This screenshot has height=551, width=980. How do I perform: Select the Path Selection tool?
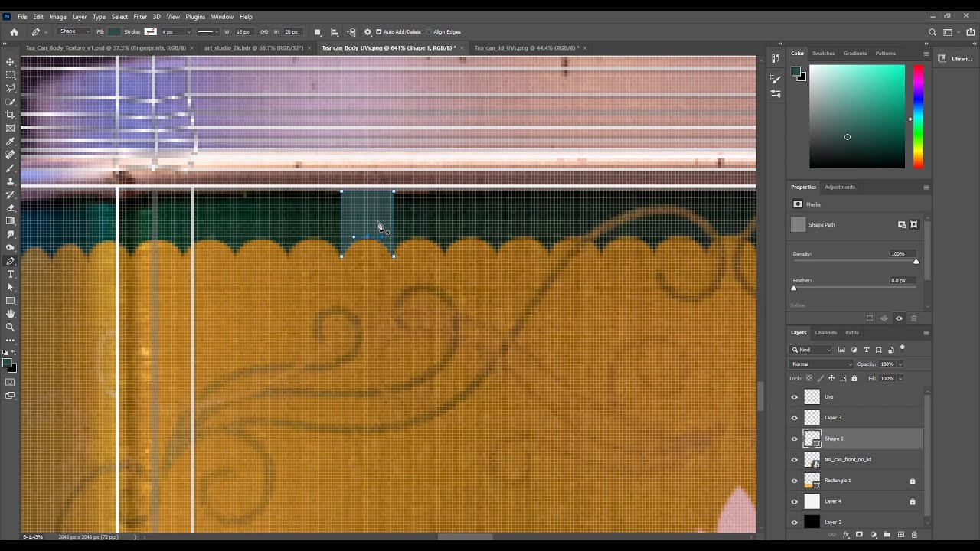coord(10,287)
